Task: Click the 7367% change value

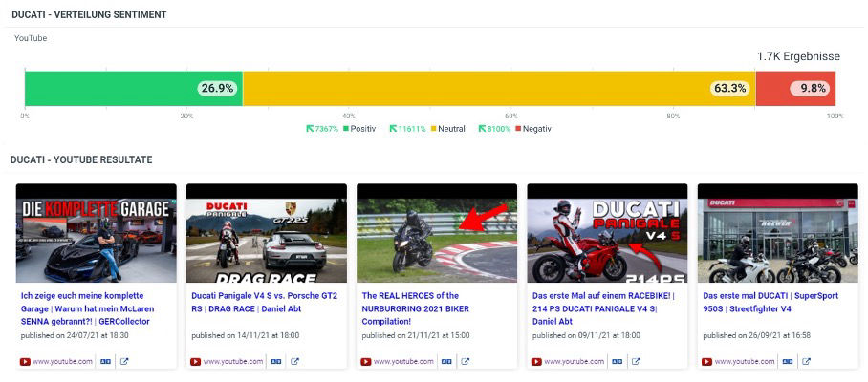Action: point(327,129)
